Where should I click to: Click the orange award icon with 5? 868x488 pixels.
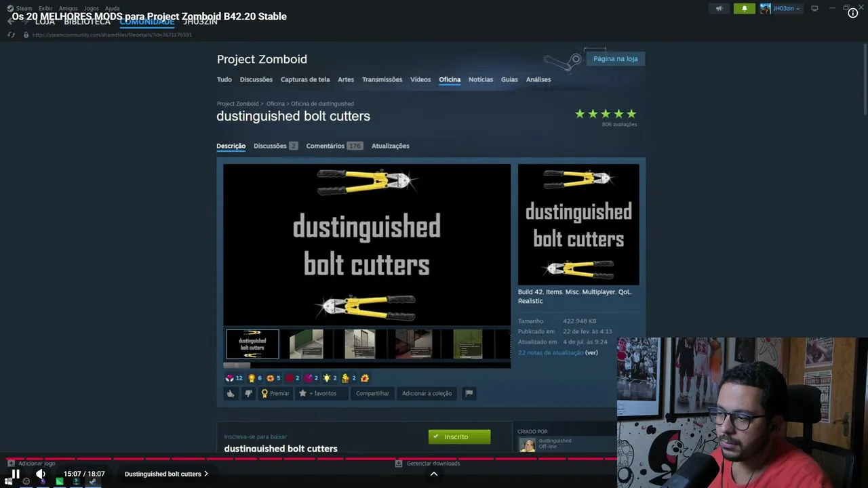tap(273, 378)
